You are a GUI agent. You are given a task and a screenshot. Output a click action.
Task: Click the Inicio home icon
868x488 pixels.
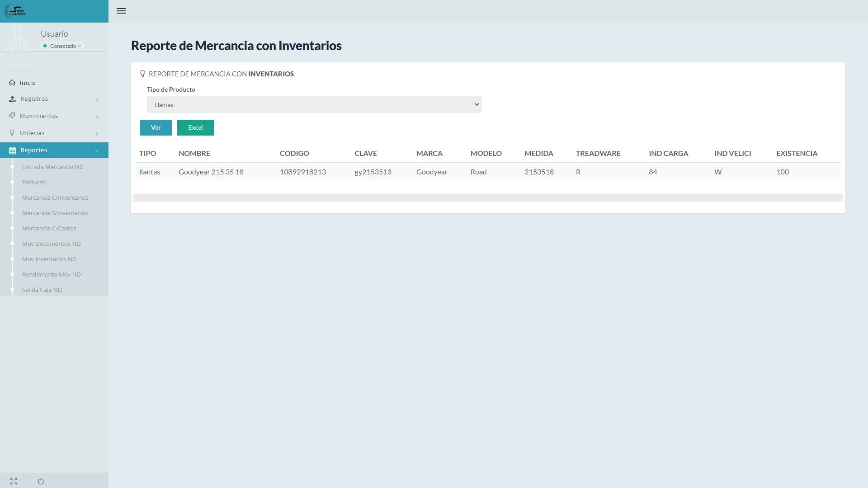(x=12, y=83)
